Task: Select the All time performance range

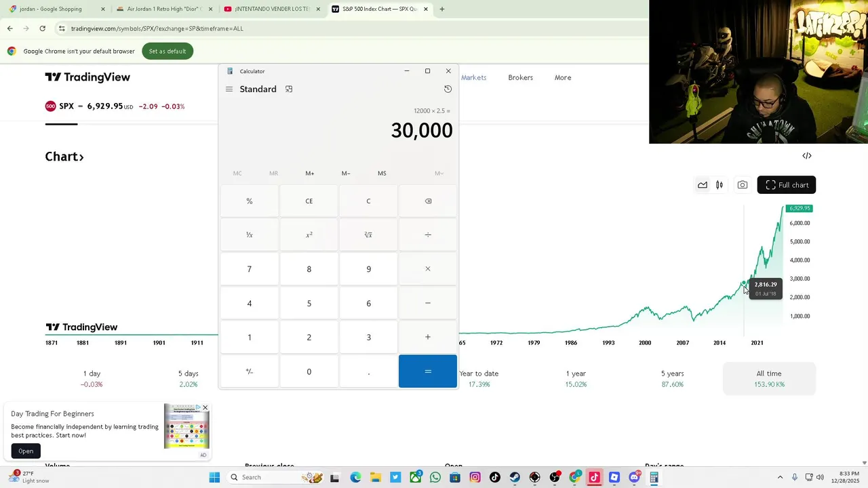Action: [769, 378]
